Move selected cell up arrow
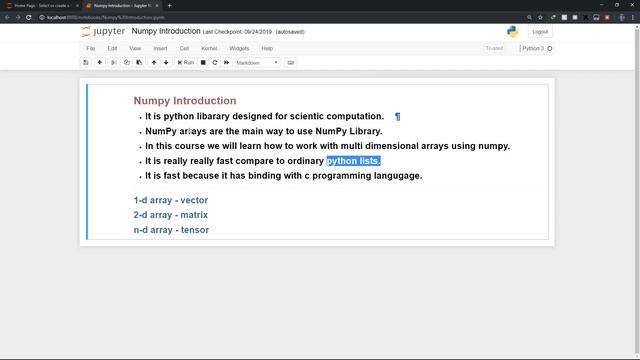 pyautogui.click(x=154, y=62)
